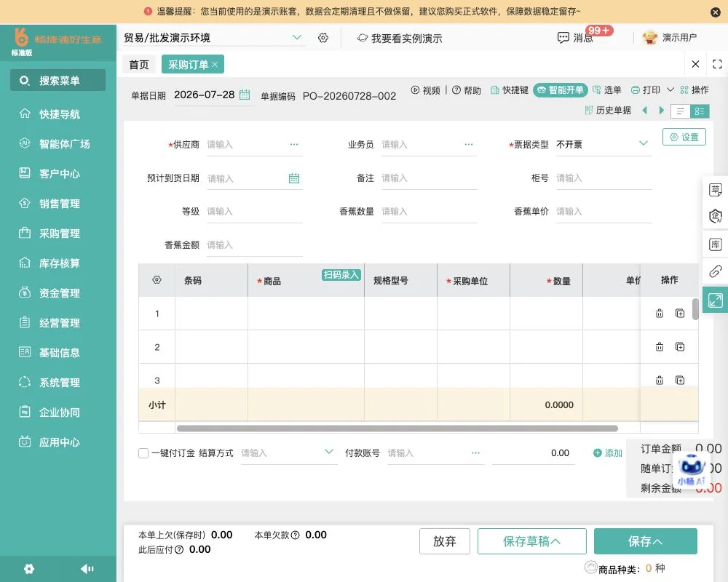
Task: Expand the 打印 print options arrow
Action: [670, 89]
